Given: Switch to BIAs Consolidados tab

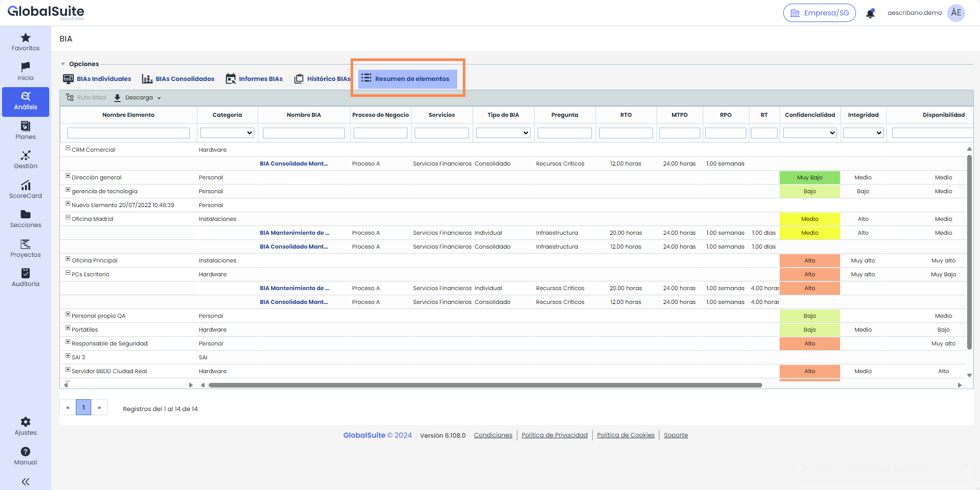Looking at the screenshot, I should pyautogui.click(x=178, y=79).
